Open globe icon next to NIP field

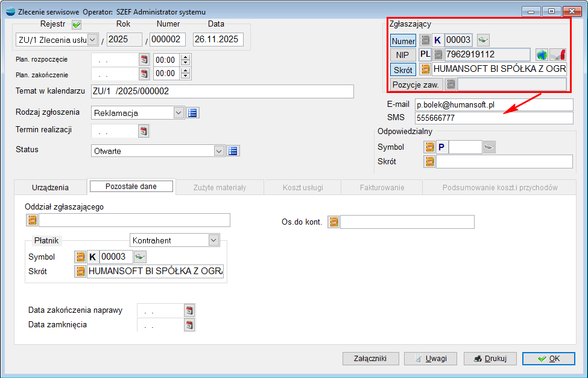pyautogui.click(x=542, y=55)
